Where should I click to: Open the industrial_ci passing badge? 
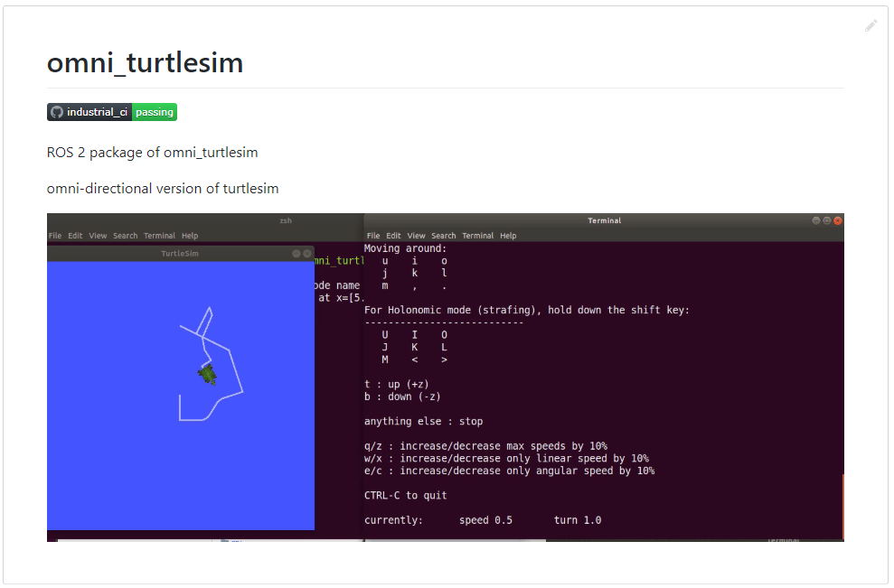click(112, 112)
